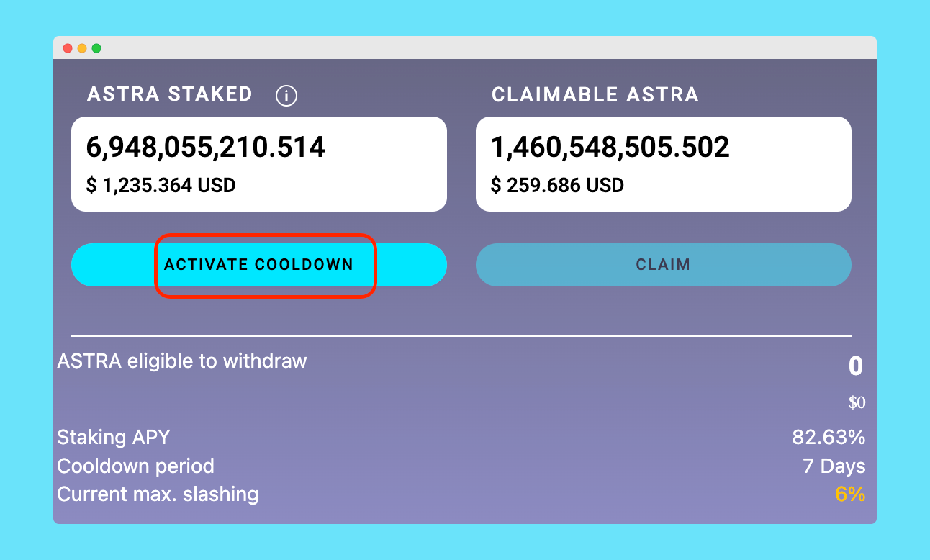930x560 pixels.
Task: Maximize the window using the green button
Action: (x=96, y=48)
